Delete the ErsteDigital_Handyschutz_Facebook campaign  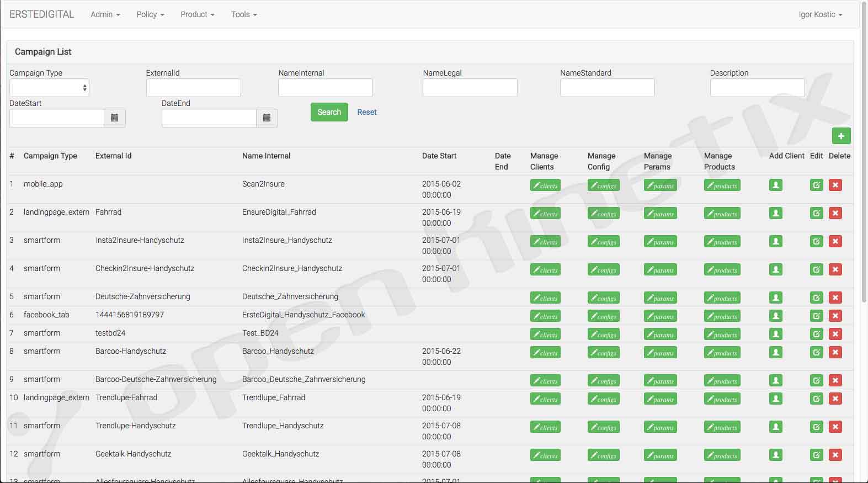pos(835,316)
